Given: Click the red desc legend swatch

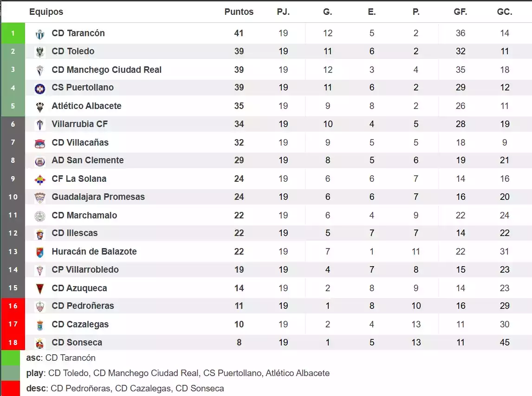Looking at the screenshot, I should (10, 389).
